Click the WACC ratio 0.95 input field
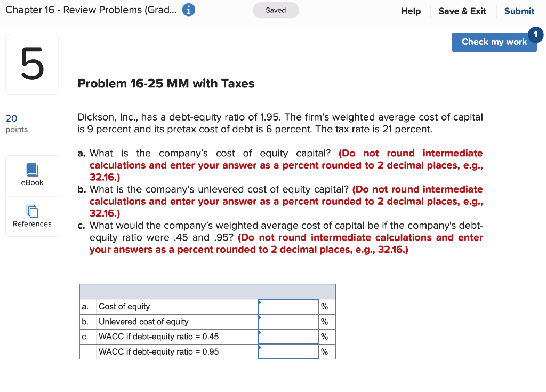Viewport: 546px width, 392px height. pos(288,351)
